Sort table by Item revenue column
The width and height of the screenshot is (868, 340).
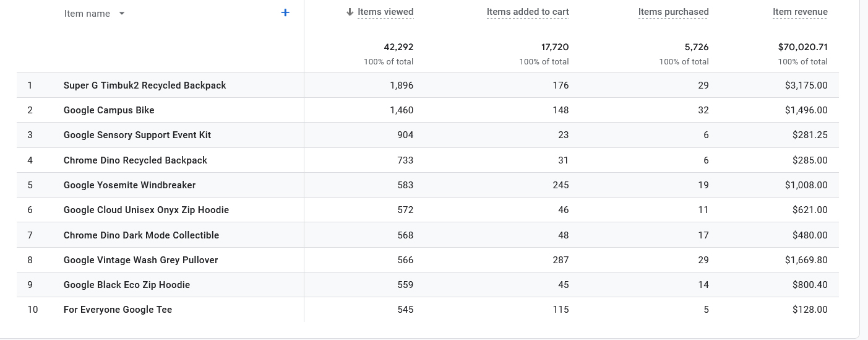(799, 12)
